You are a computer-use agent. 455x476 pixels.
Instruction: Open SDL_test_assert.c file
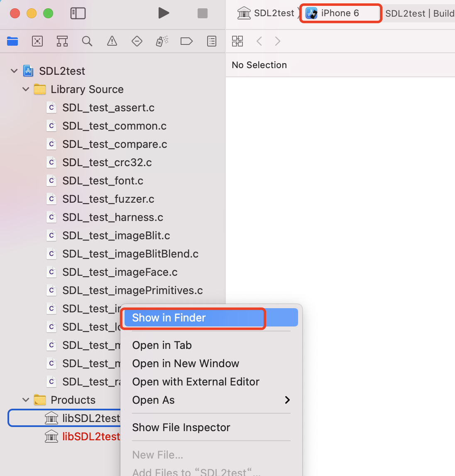click(x=108, y=108)
